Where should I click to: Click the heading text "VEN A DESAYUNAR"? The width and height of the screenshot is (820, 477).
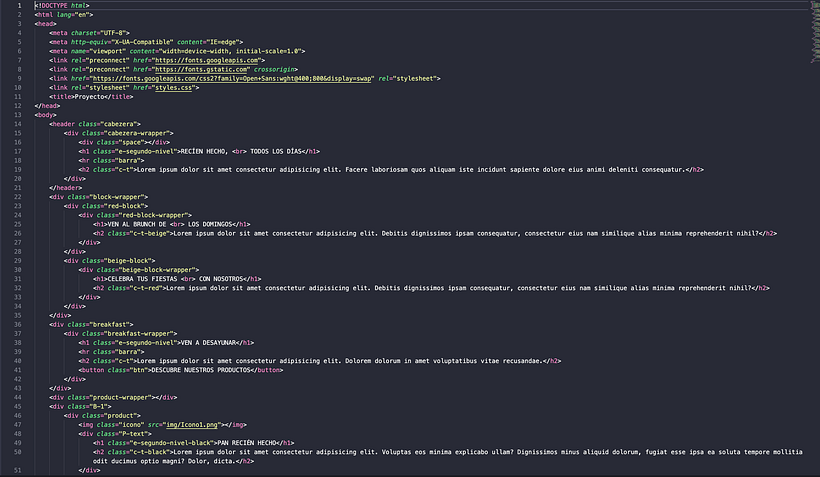point(208,343)
